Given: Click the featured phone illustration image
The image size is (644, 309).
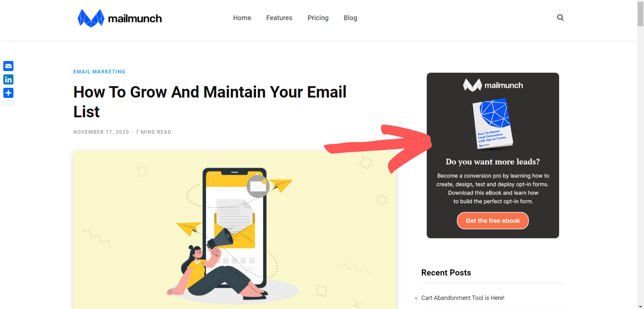Looking at the screenshot, I should [x=234, y=230].
